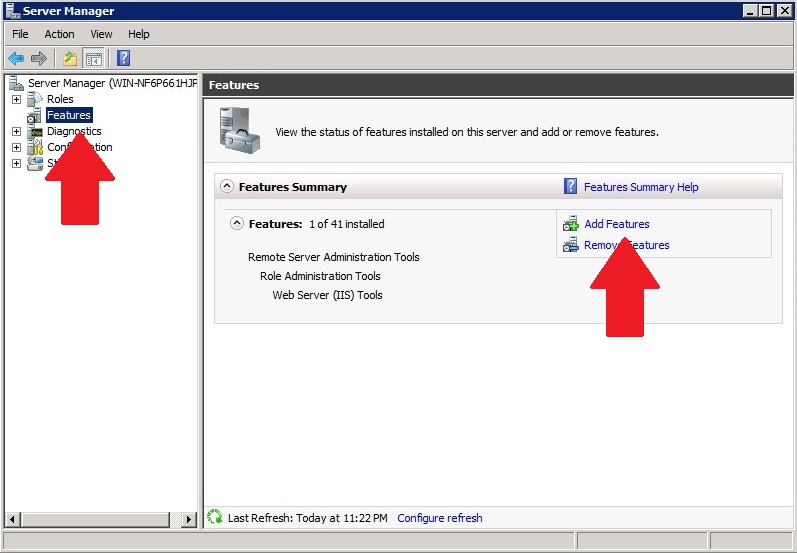Click the green refresh status icon

(x=214, y=517)
